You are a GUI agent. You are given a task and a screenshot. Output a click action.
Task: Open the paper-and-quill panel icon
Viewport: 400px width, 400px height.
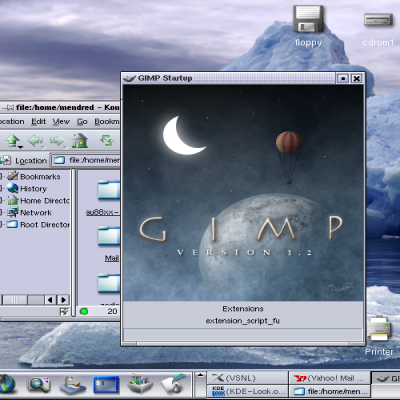coord(173,383)
